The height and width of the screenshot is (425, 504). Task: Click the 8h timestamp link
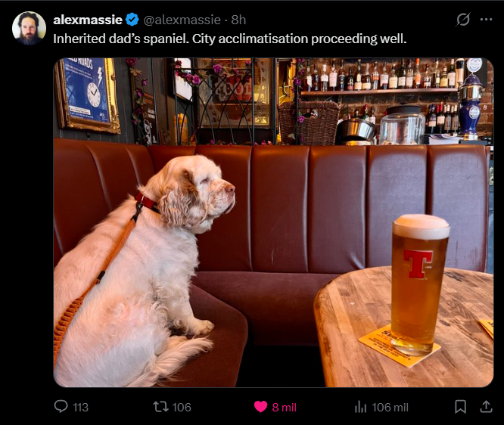click(x=238, y=20)
